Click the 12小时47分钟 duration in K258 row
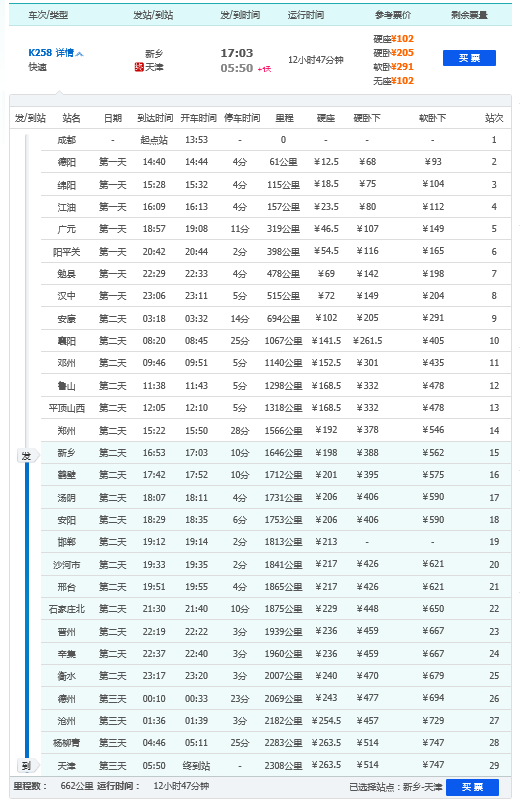 pos(316,60)
